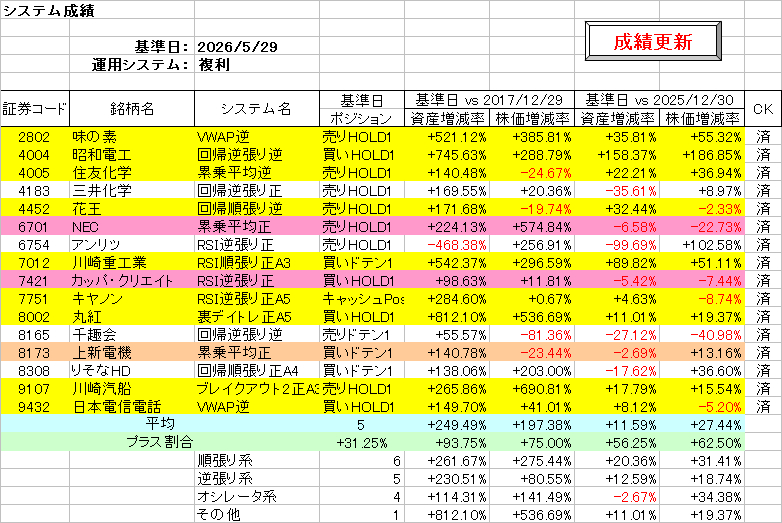Select code cell 6701
This screenshot has width=782, height=523.
[x=34, y=227]
